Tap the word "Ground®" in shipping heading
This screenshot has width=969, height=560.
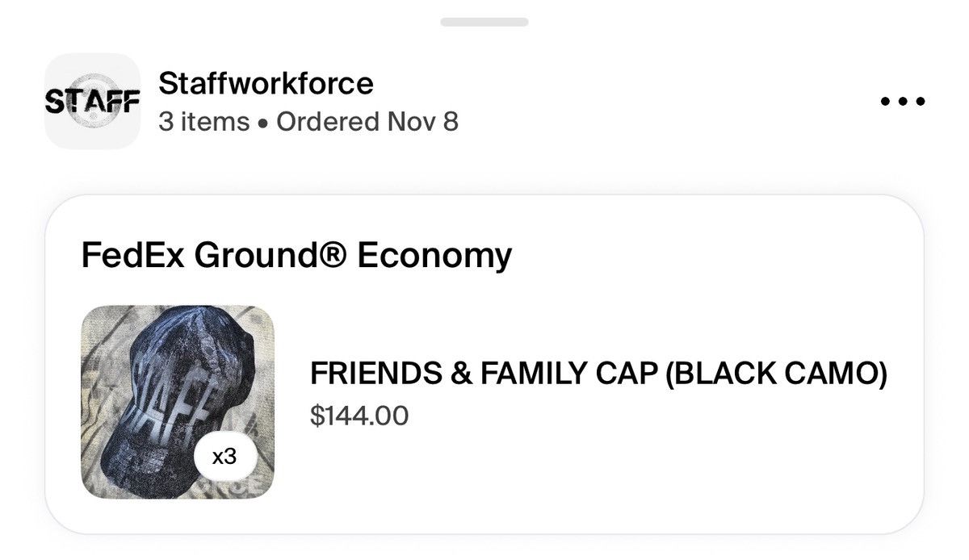[258, 256]
